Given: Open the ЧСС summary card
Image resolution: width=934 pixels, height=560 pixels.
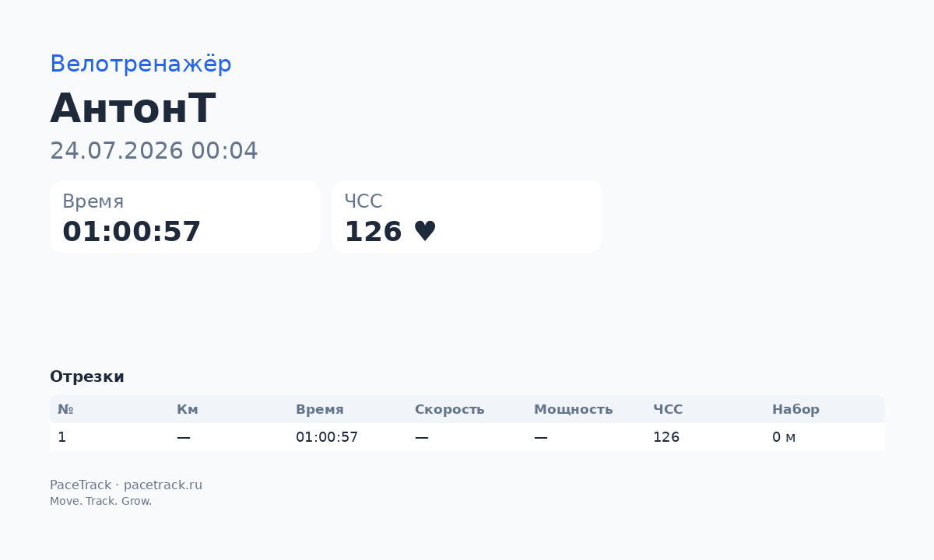Looking at the screenshot, I should 466,216.
